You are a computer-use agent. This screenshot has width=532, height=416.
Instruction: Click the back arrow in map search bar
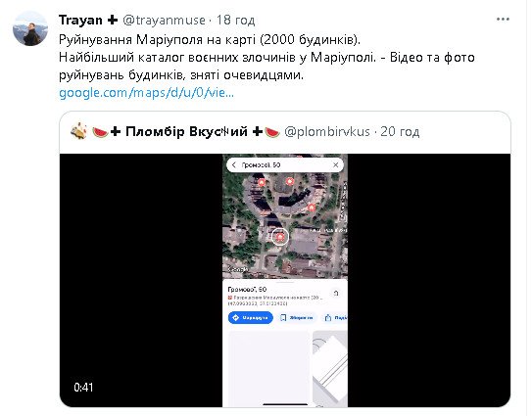pos(233,164)
